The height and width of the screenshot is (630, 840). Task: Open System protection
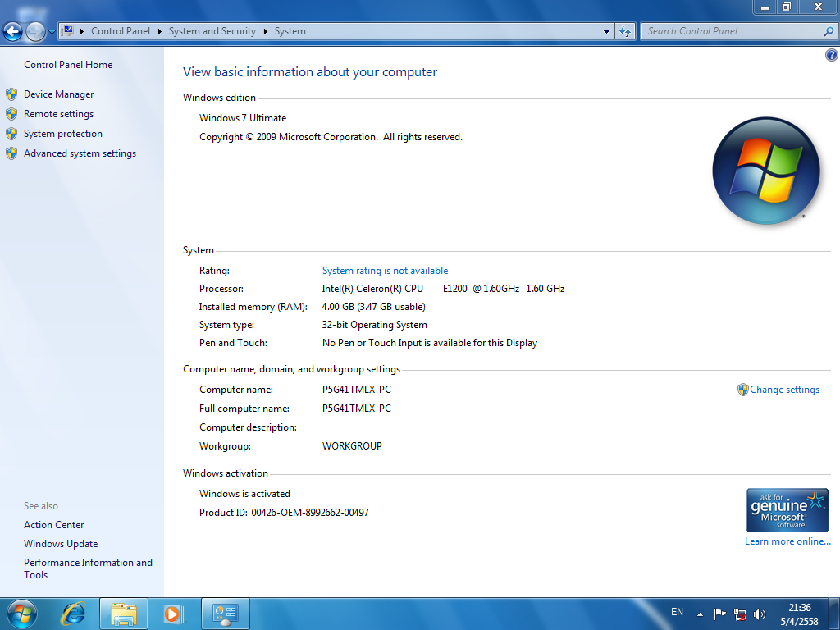pyautogui.click(x=62, y=134)
